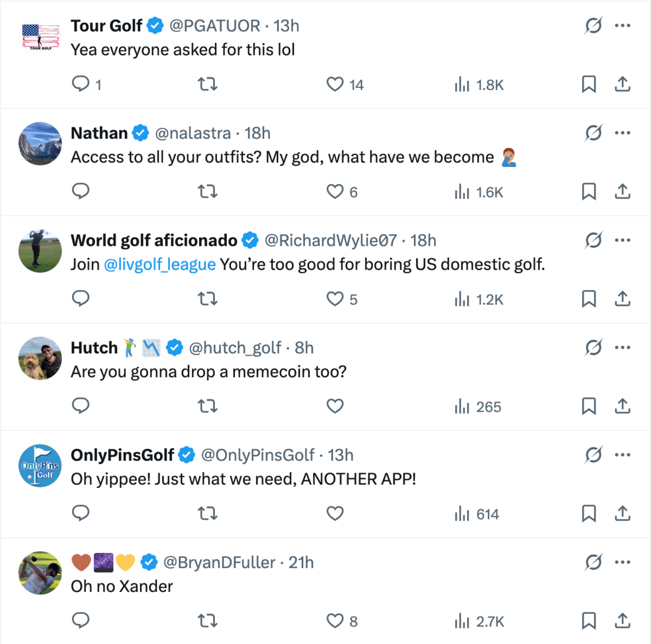The width and height of the screenshot is (651, 644).
Task: Visit OnlyPinsGolf profile via display name
Action: point(122,455)
